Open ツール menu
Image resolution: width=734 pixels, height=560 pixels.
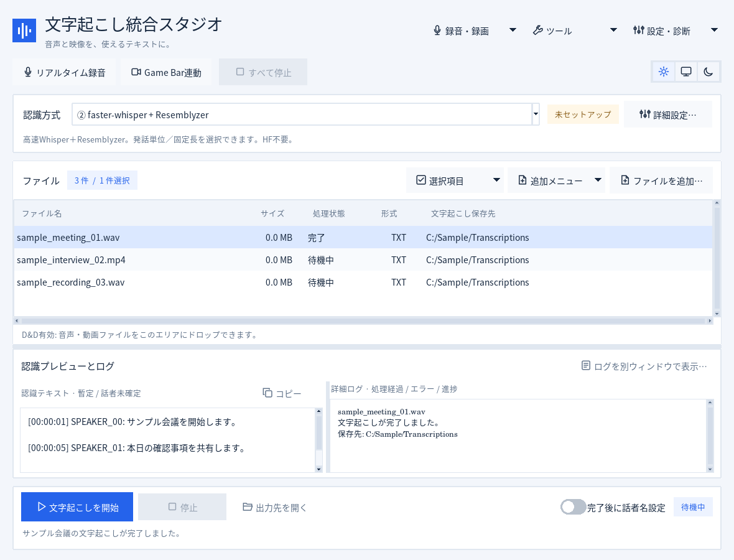[x=552, y=31]
